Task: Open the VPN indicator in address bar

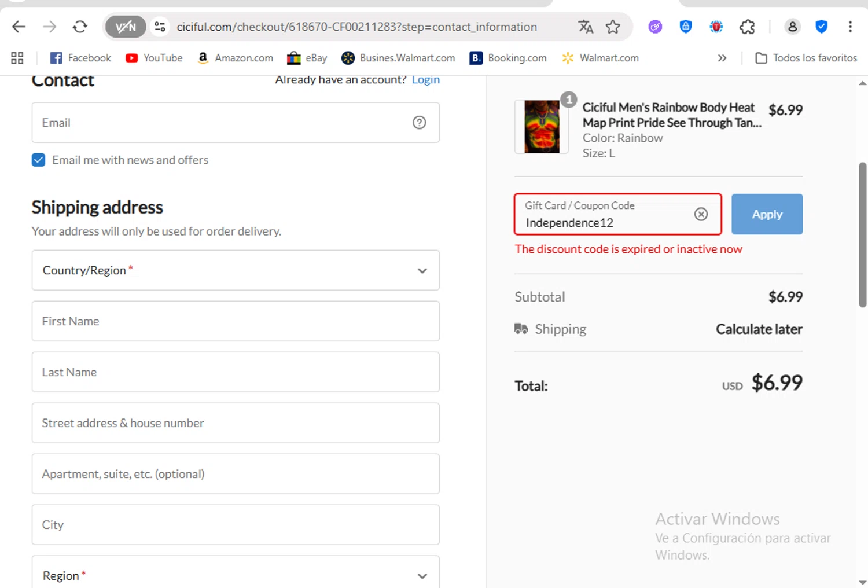Action: (x=126, y=27)
